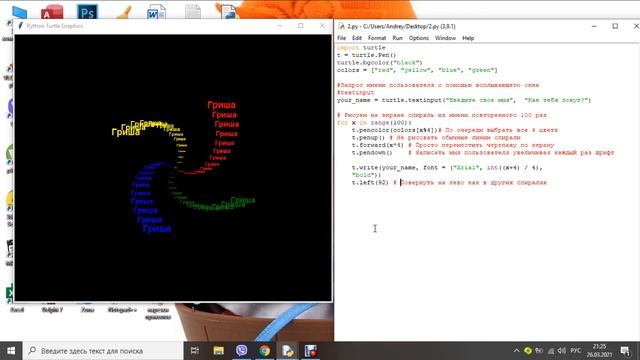
Task: Click the t.pendown() code line
Action: click(x=483, y=152)
